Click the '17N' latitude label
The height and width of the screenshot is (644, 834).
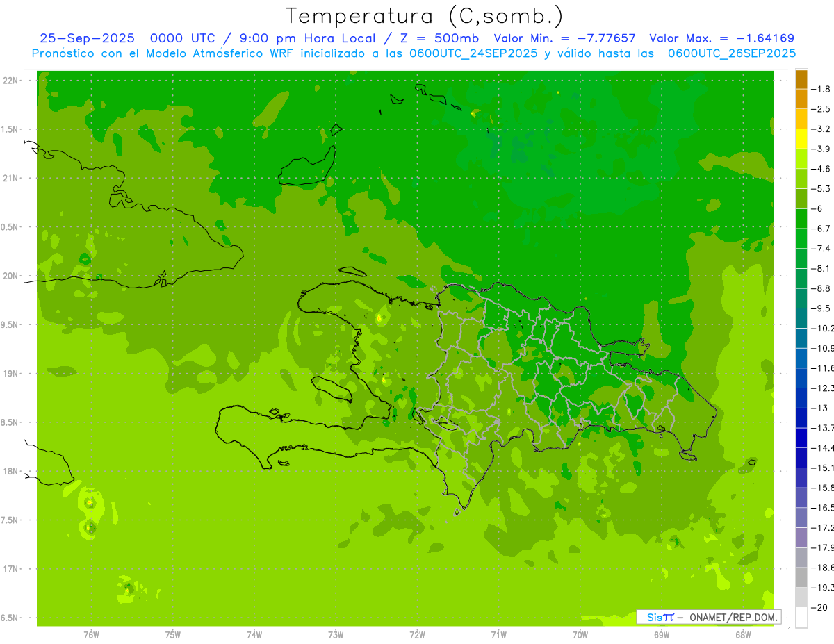tap(11, 569)
